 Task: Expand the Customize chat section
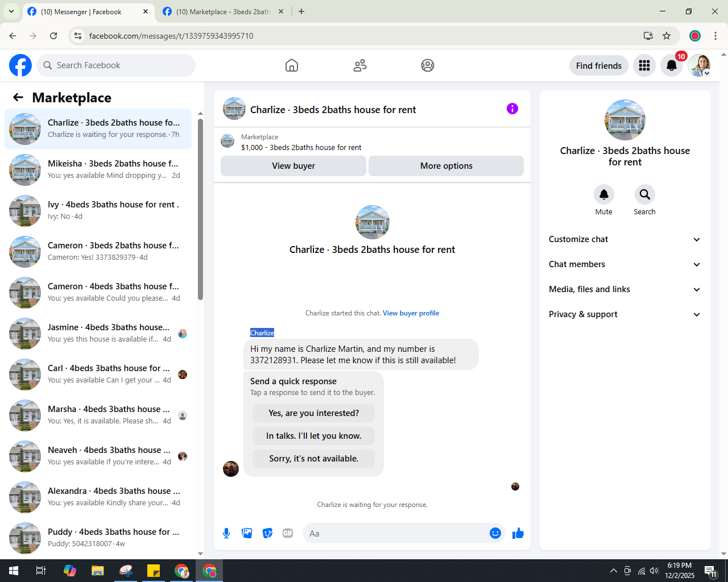(x=625, y=239)
